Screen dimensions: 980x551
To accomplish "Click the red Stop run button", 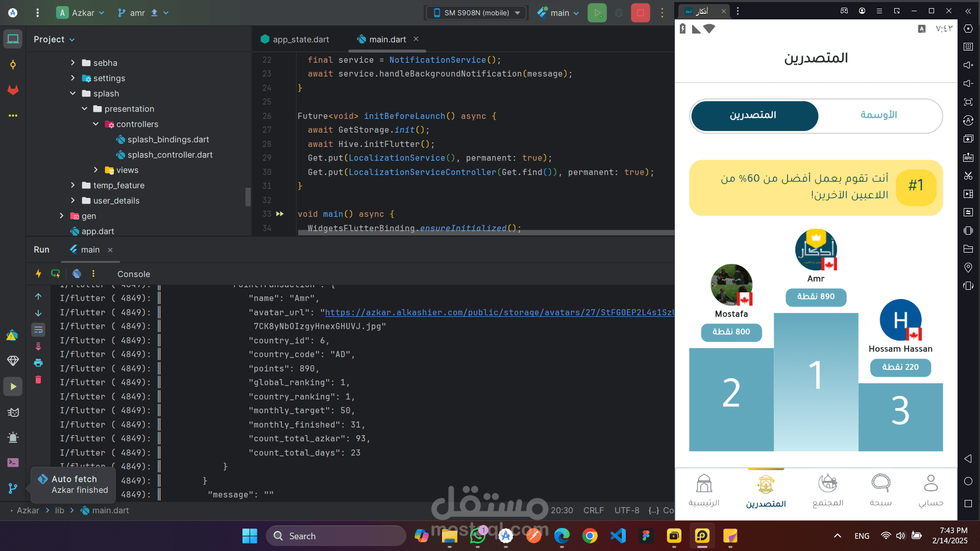I will pos(640,13).
